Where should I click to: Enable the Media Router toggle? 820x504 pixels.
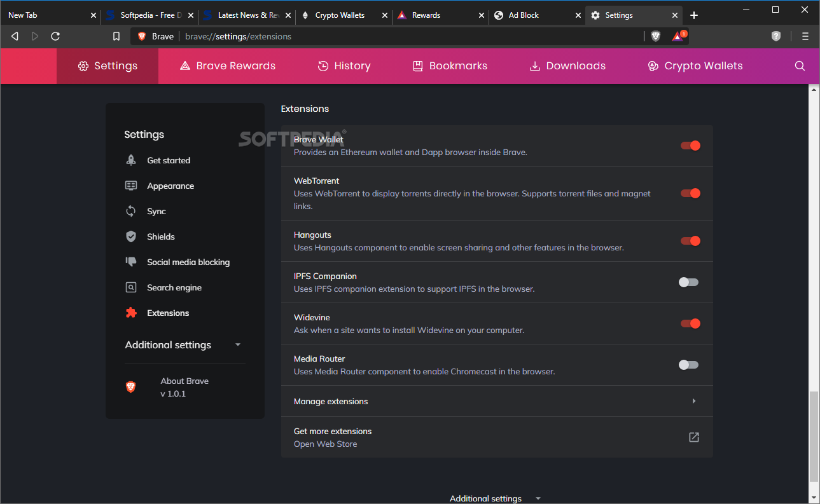click(x=689, y=365)
